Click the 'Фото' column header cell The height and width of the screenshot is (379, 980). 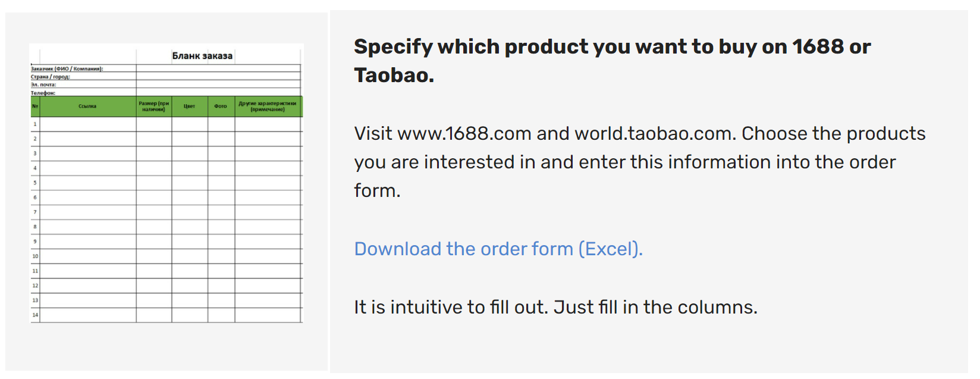221,107
